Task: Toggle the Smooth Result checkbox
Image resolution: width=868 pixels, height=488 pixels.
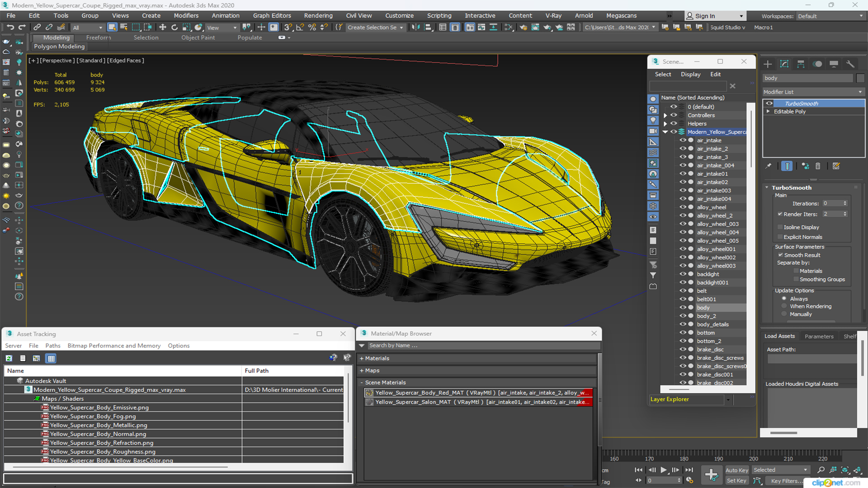Action: pyautogui.click(x=780, y=255)
